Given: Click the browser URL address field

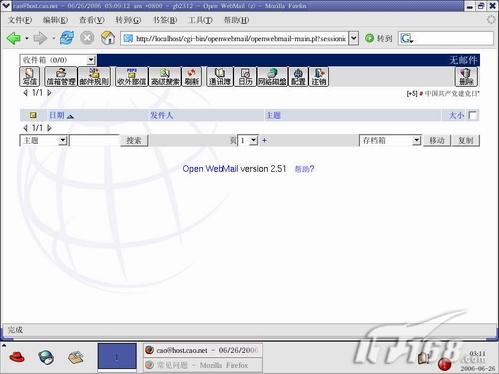Looking at the screenshot, I should tap(240, 39).
